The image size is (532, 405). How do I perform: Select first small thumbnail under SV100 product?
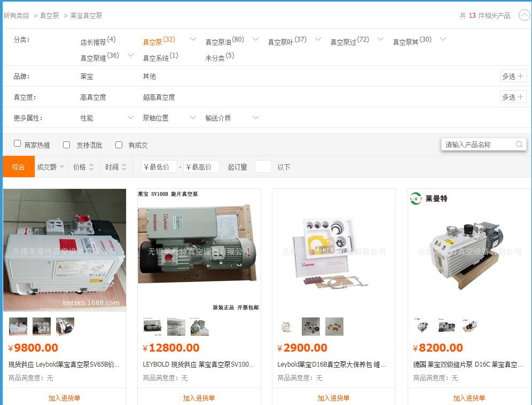point(152,327)
